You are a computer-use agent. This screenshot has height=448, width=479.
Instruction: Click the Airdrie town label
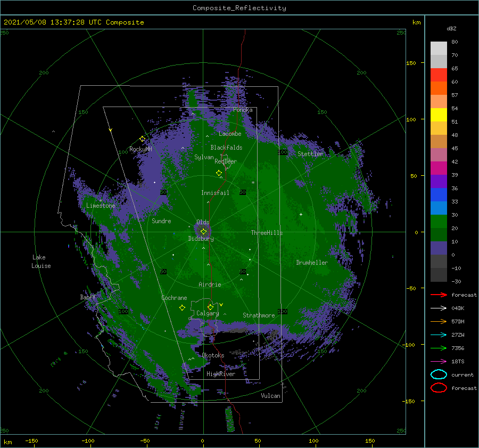click(x=210, y=284)
